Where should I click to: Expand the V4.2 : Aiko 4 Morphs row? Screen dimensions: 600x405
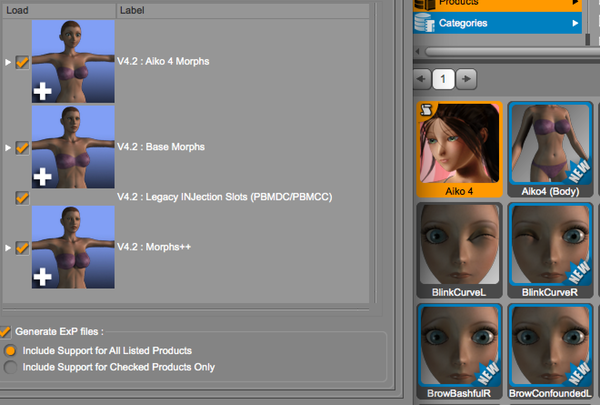coord(8,62)
